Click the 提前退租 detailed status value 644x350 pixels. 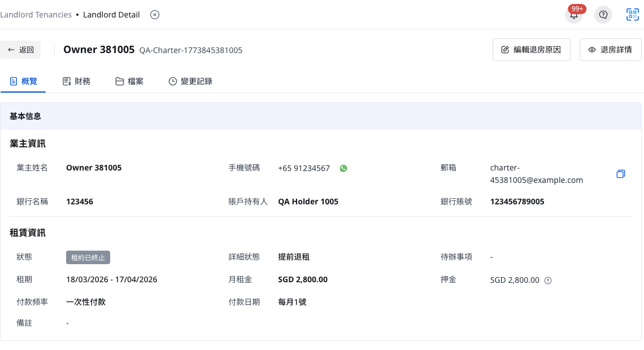point(294,257)
